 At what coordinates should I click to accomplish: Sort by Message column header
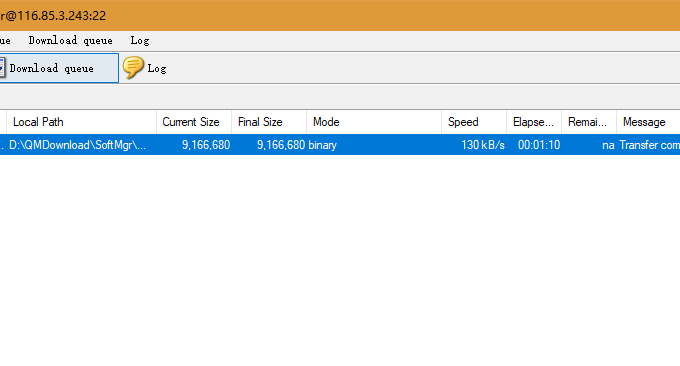648,122
